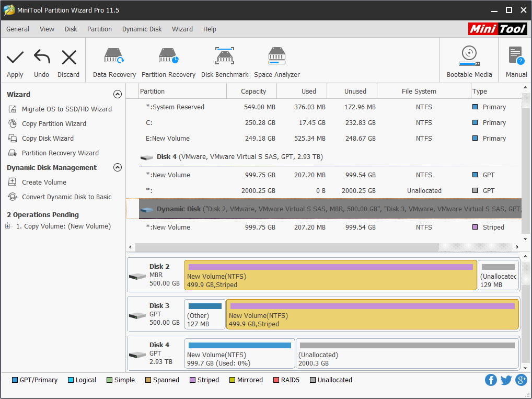This screenshot has height=399, width=532.
Task: Click Partition Recovery Wizard link
Action: click(x=61, y=153)
